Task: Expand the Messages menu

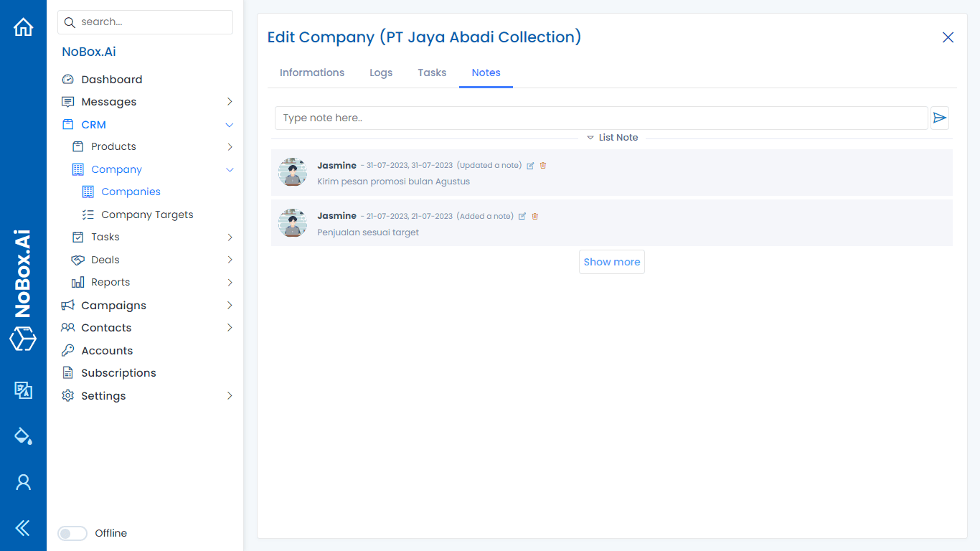Action: tap(230, 101)
